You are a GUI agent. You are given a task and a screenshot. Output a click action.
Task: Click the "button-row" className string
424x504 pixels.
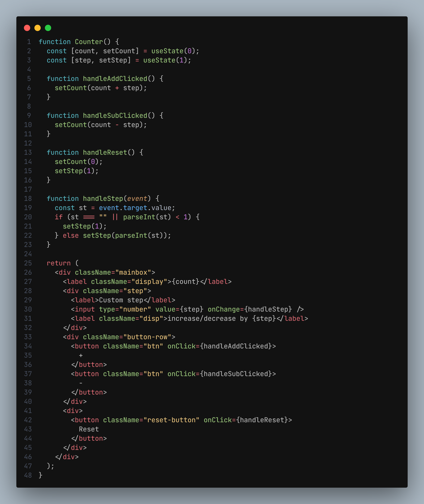click(x=147, y=337)
